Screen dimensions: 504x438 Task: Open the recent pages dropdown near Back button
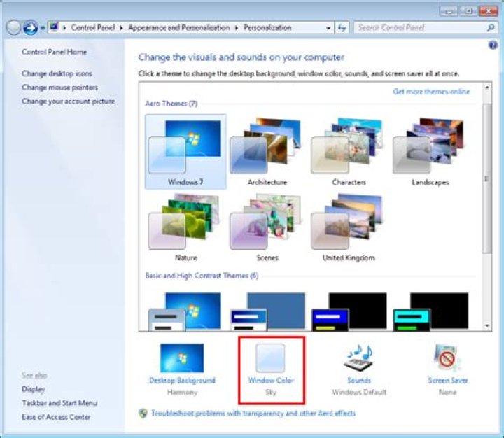(43, 28)
